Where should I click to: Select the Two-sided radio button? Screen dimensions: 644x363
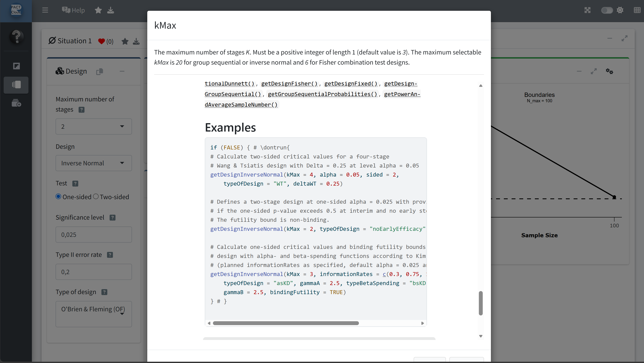click(x=96, y=197)
